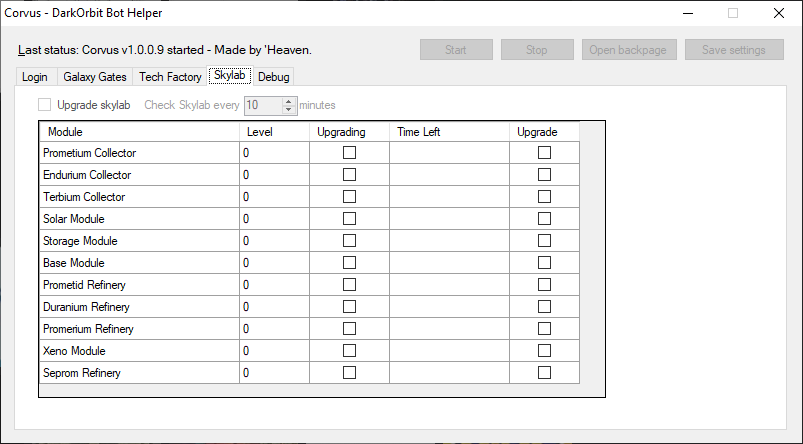803x444 pixels.
Task: Open the Tech Factory tab
Action: click(170, 77)
